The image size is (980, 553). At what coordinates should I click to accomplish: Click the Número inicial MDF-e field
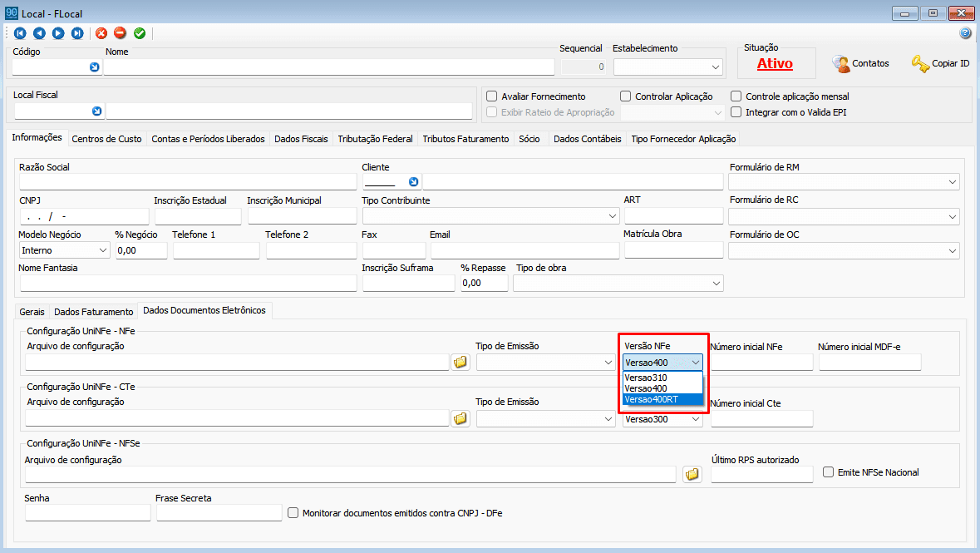870,363
